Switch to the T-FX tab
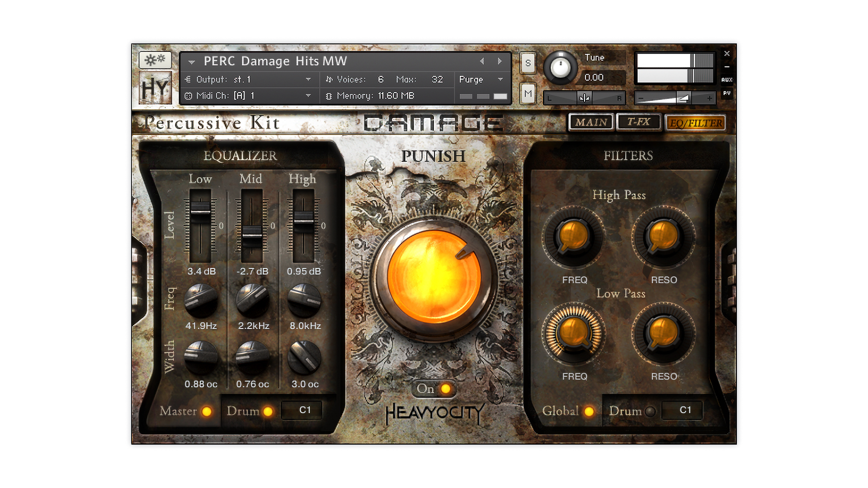 [x=638, y=122]
